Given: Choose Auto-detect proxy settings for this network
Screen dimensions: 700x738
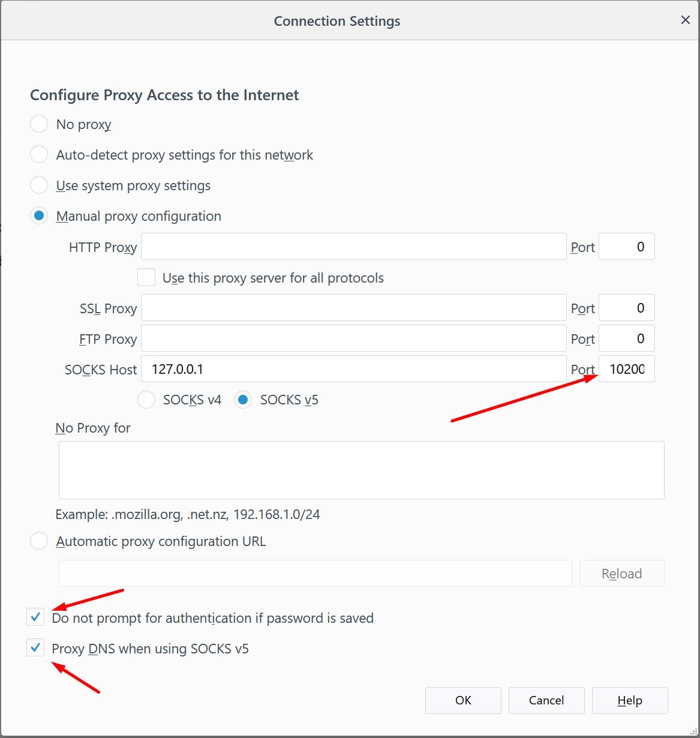Looking at the screenshot, I should tap(39, 155).
